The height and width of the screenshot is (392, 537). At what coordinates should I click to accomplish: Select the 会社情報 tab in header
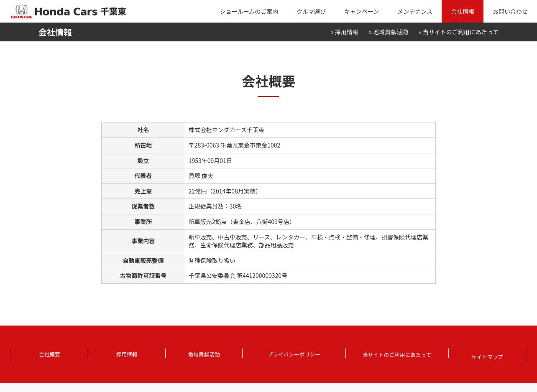click(463, 11)
